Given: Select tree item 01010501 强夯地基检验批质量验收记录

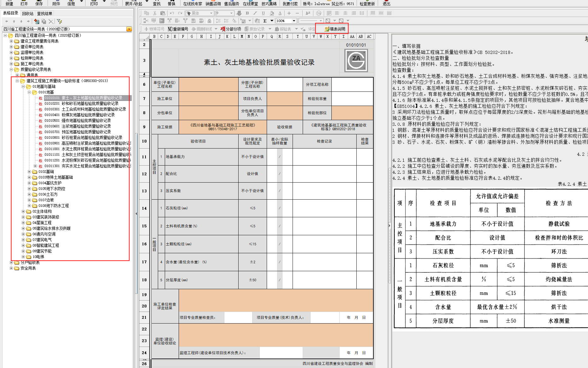Looking at the screenshot, I should (78, 121).
